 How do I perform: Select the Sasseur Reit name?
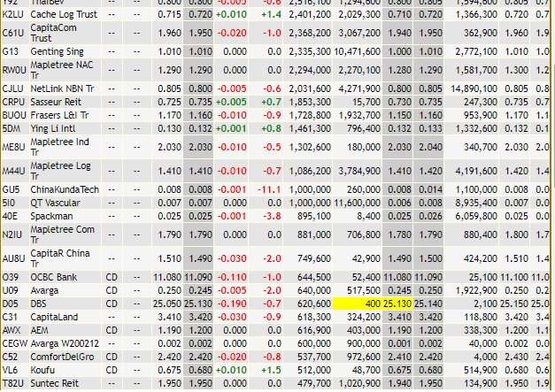click(x=56, y=102)
